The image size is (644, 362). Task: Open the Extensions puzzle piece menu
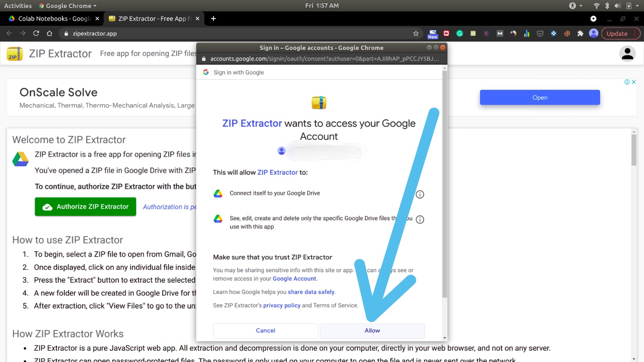coord(580,33)
